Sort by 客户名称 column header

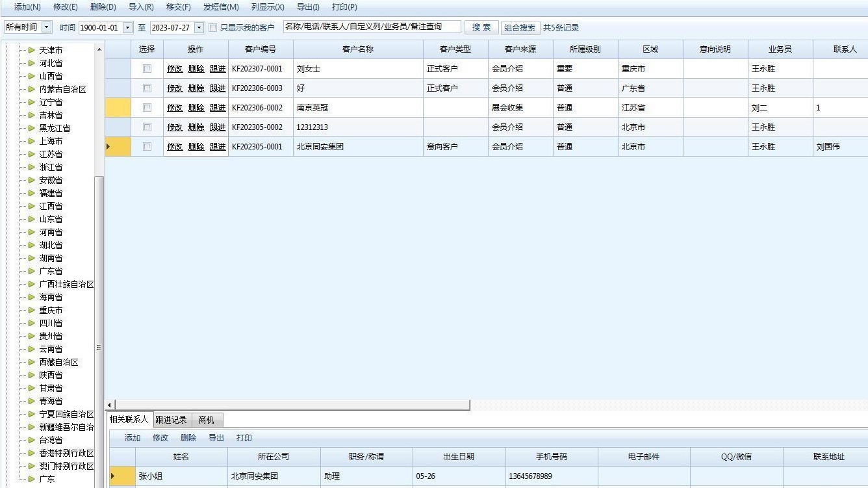[x=358, y=49]
